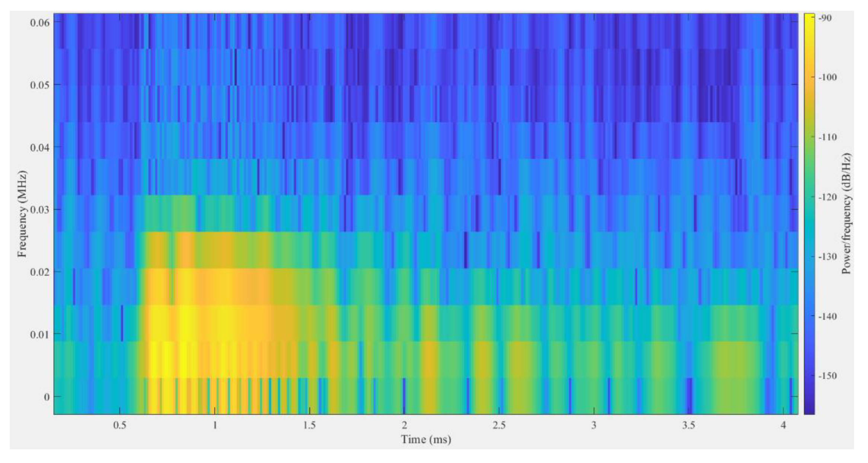Select the 'Frequency (MHz)' y-axis label

tap(22, 214)
